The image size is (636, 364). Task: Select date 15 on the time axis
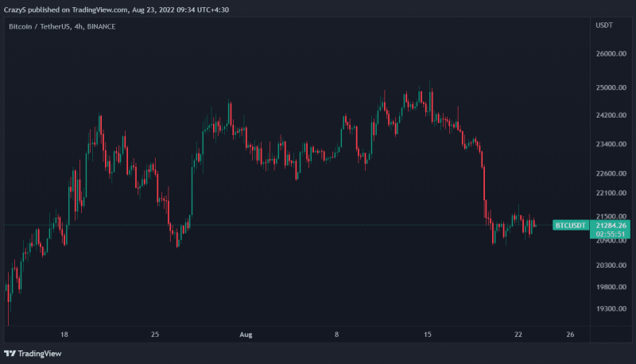[x=428, y=335]
